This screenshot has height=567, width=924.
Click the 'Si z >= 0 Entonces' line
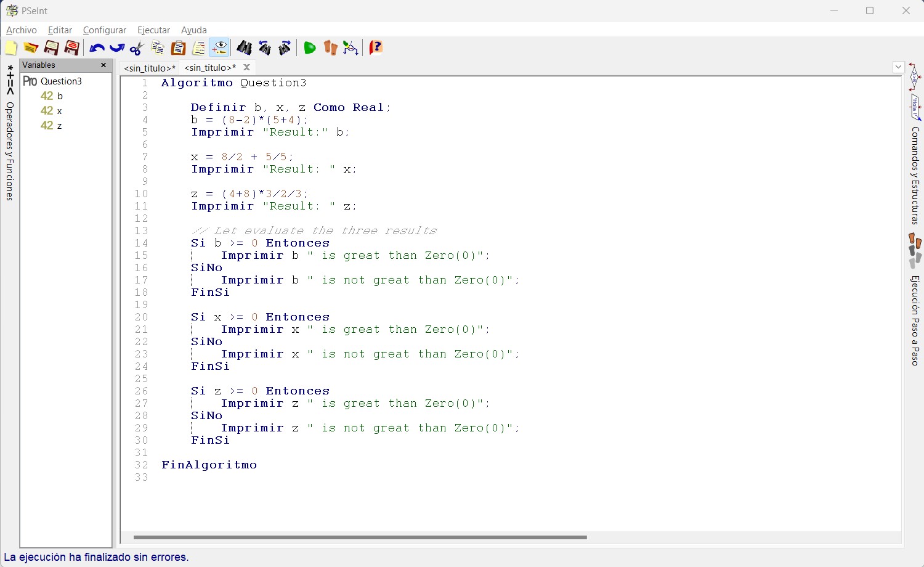tap(261, 391)
